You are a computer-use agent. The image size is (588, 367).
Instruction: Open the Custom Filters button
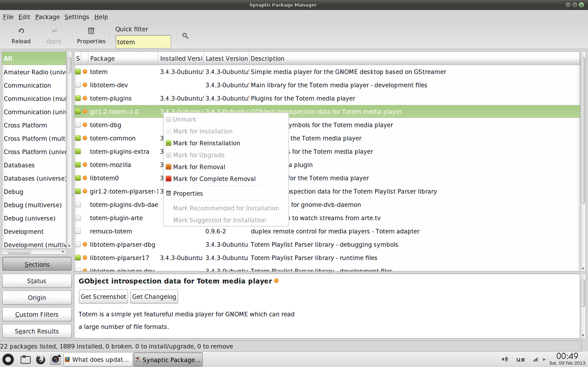(37, 315)
